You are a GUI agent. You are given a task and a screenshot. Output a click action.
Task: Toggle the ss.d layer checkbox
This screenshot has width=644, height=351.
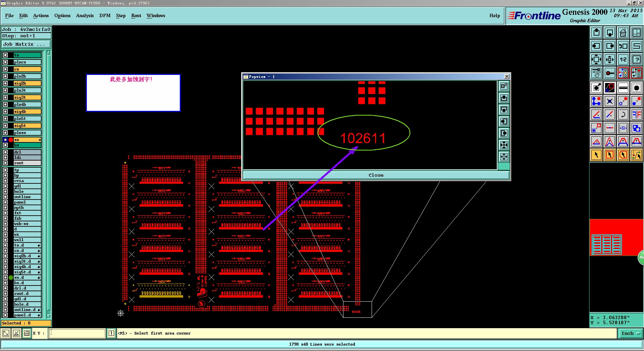pos(5,277)
